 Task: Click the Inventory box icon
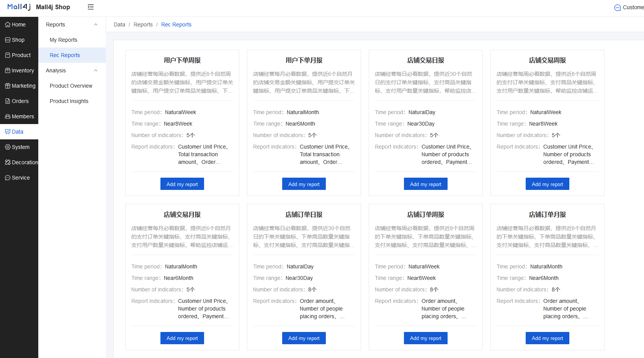[x=8, y=70]
